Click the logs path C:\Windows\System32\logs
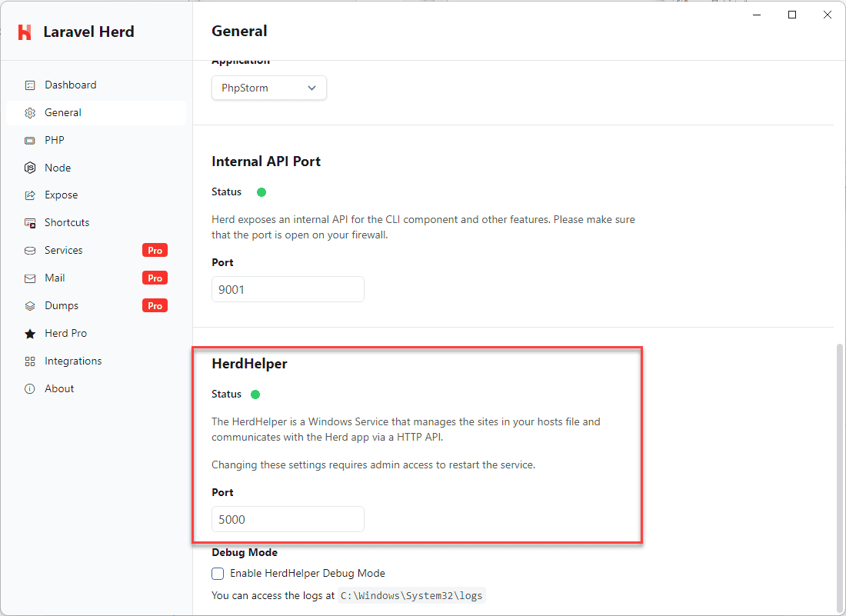The height and width of the screenshot is (616, 846). click(411, 595)
